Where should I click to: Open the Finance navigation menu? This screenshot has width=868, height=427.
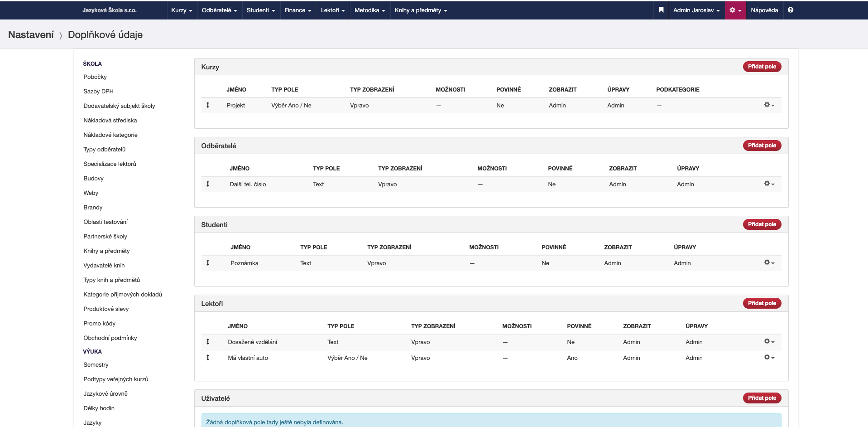pos(297,10)
